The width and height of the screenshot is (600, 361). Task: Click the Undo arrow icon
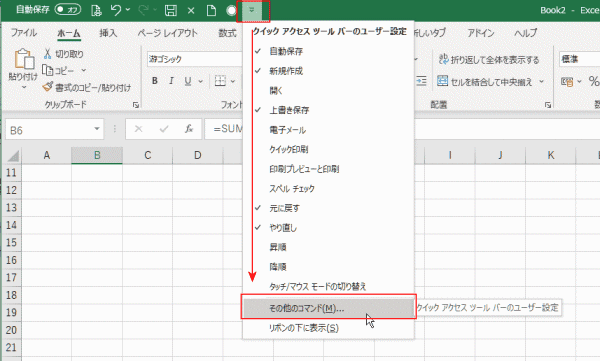(116, 10)
